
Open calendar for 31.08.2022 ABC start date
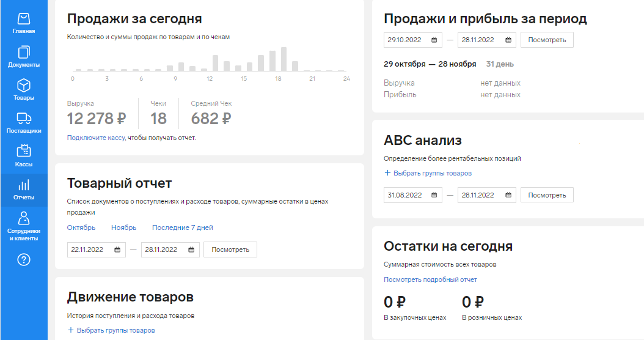coord(434,195)
